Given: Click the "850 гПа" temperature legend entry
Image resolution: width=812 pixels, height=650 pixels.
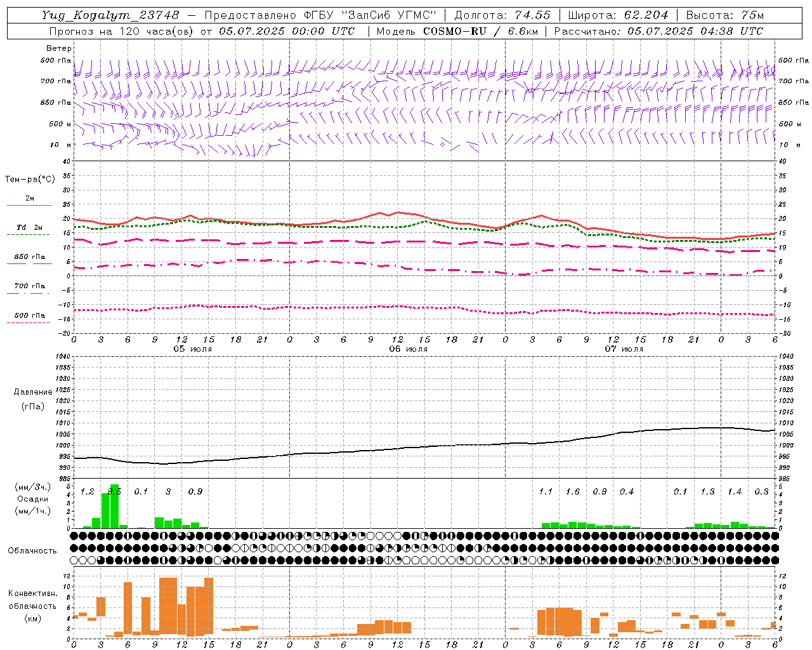Looking at the screenshot, I should 29,257.
